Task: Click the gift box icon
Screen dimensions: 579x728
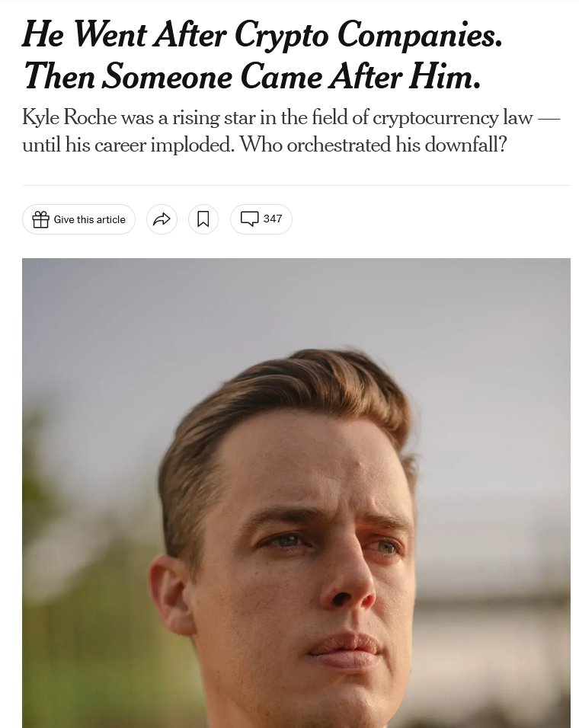Action: 40,219
